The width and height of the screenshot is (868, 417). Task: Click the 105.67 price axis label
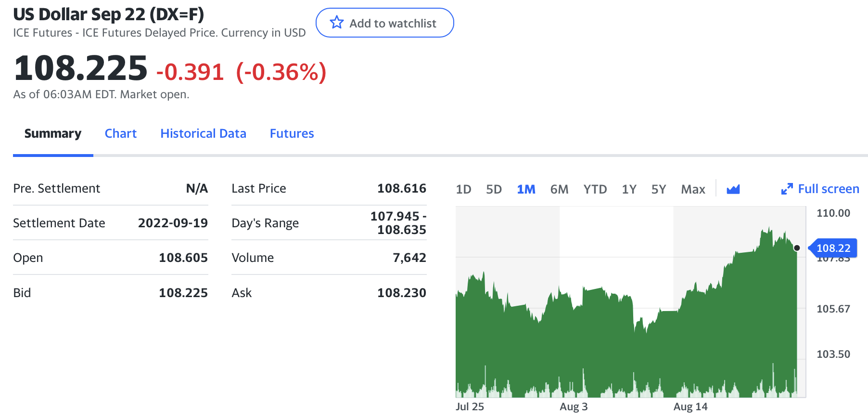pos(833,309)
